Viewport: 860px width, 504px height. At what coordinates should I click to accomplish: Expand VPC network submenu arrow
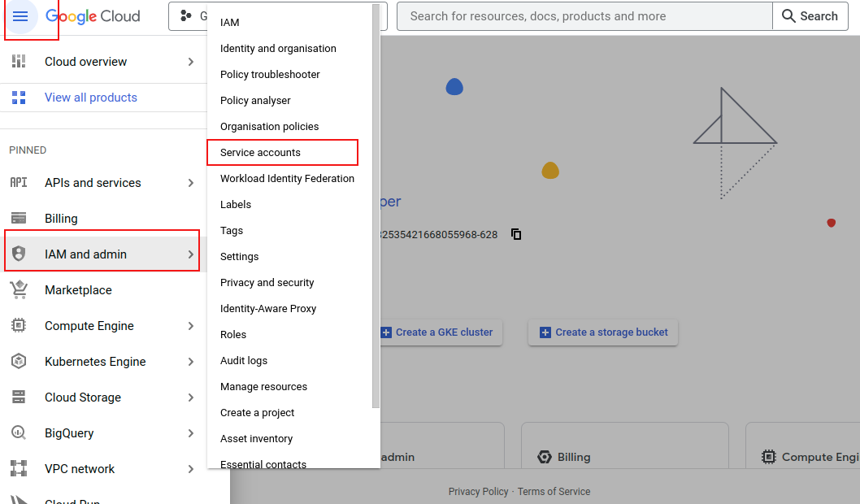(191, 469)
